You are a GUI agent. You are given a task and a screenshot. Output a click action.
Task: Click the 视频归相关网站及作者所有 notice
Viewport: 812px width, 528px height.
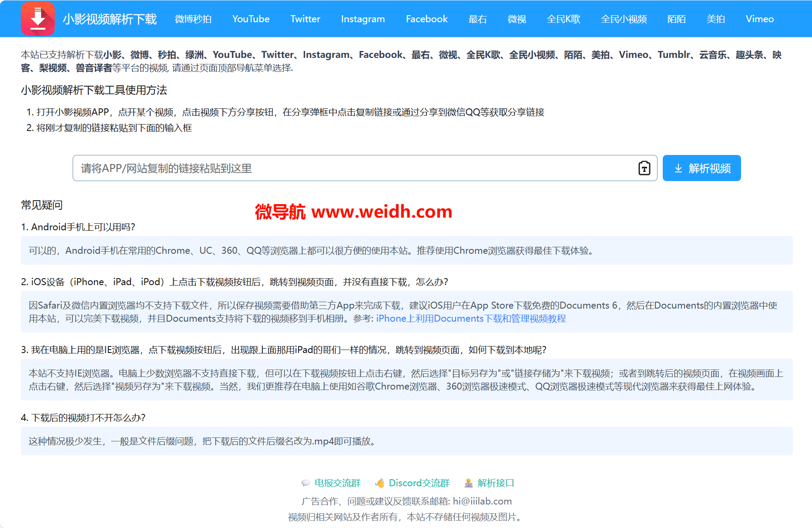point(406,517)
